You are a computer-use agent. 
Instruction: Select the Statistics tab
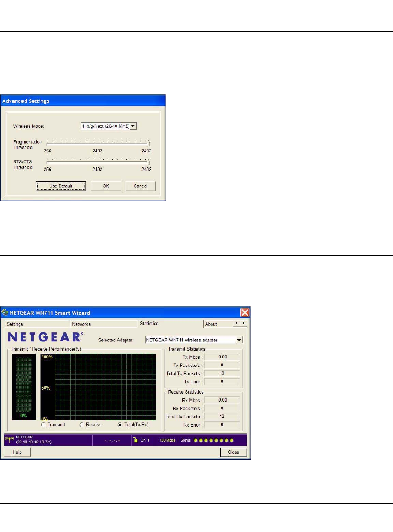click(x=171, y=323)
